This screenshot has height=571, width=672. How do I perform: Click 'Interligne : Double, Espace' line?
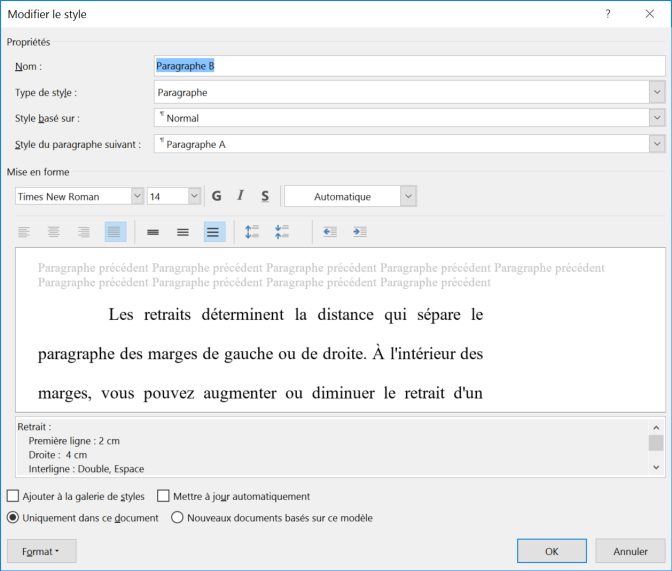tap(86, 469)
